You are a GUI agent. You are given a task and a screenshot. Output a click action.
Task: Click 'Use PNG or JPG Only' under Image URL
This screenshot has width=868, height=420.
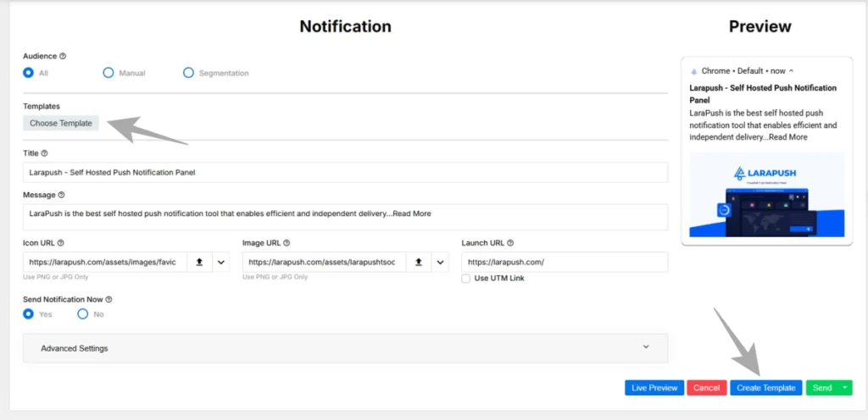[x=275, y=277]
